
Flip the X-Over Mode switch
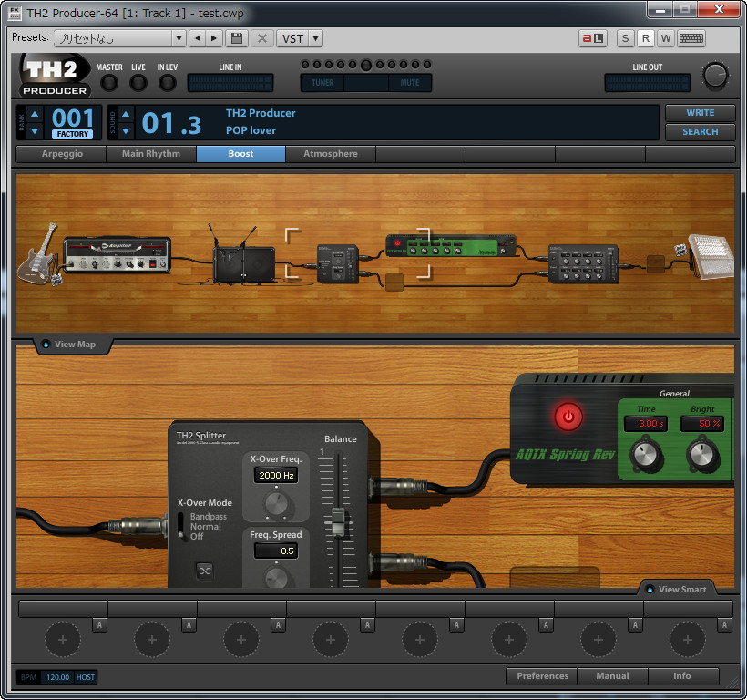(181, 527)
